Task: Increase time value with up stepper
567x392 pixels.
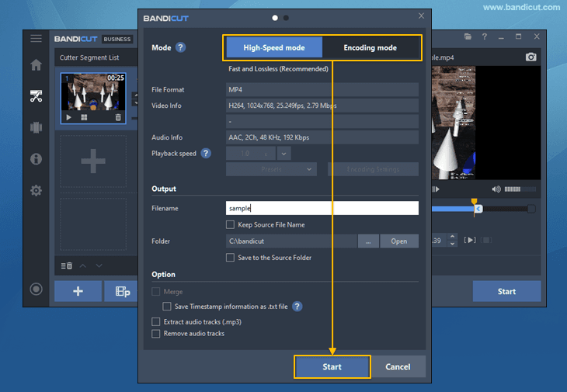Action: (x=452, y=237)
